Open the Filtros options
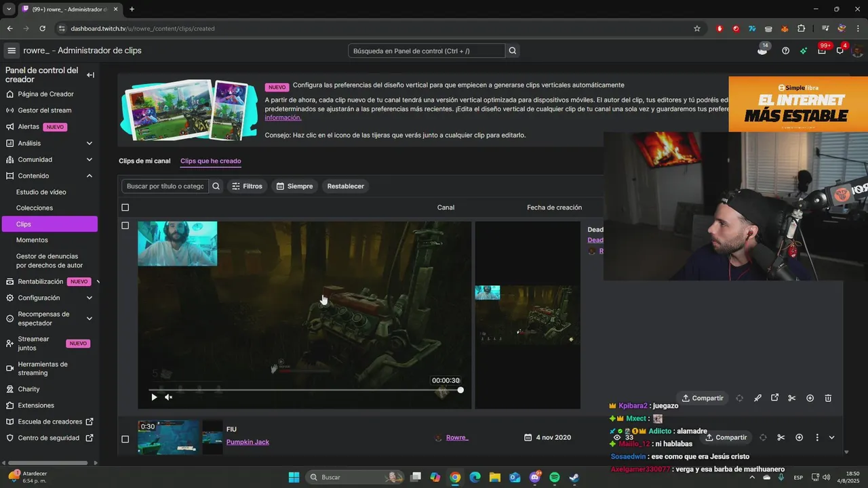Image resolution: width=868 pixels, height=488 pixels. (x=247, y=186)
